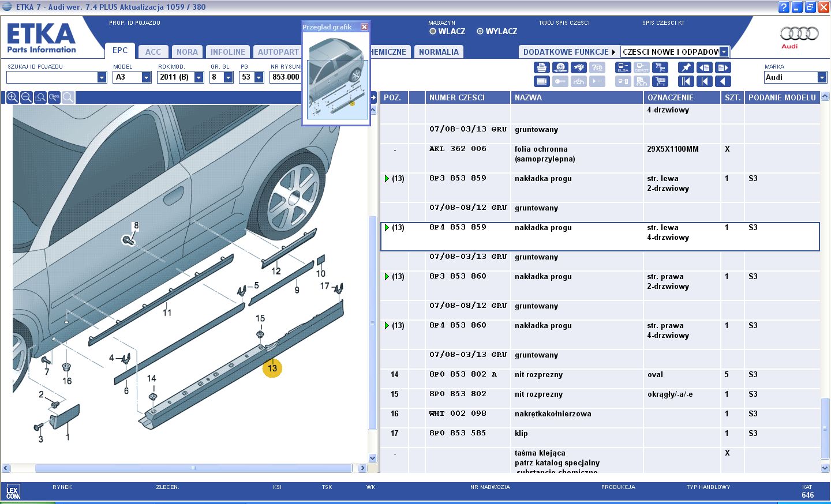The height and width of the screenshot is (504, 831).
Task: Click the next page document icon
Action: click(723, 67)
